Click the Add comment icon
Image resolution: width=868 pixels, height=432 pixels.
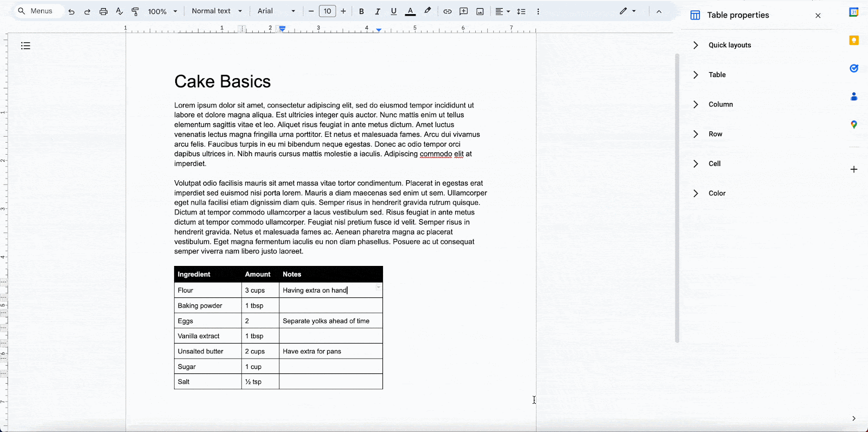pyautogui.click(x=463, y=11)
